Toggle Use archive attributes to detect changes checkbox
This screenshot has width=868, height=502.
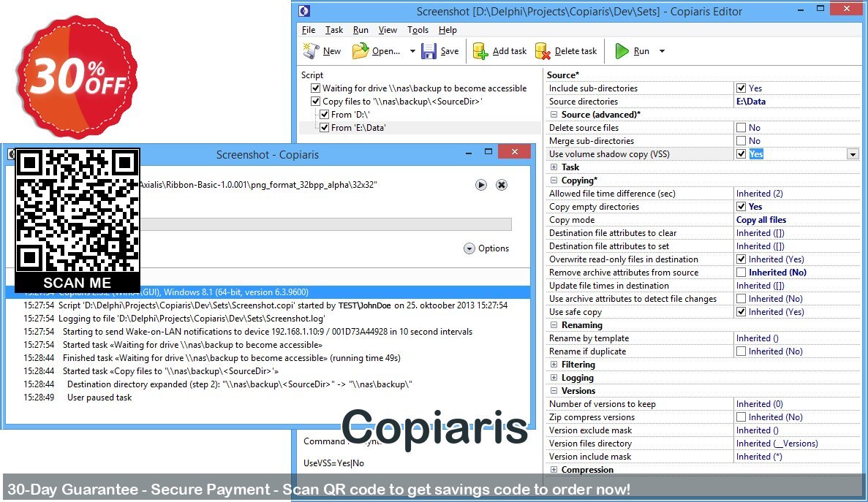click(x=741, y=299)
